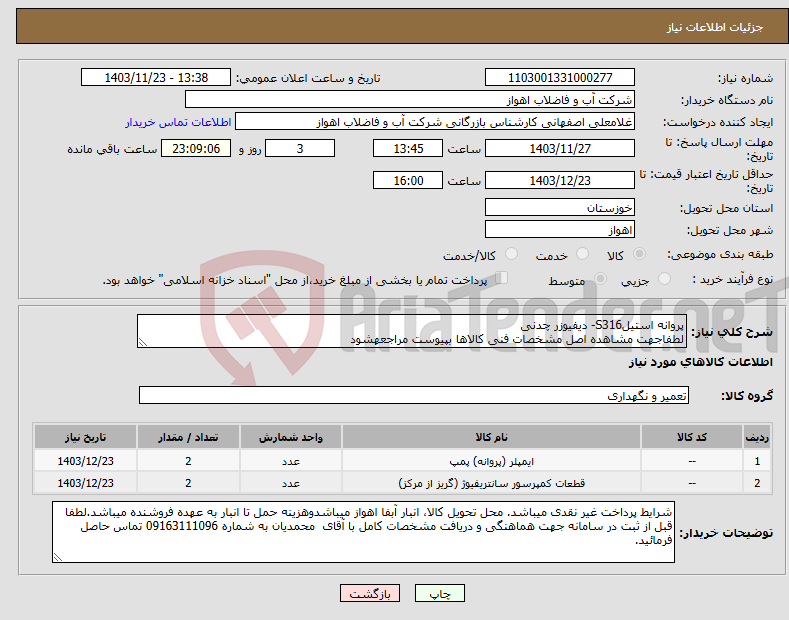Click the requester name field غلامعلی اصفهانی
Image resolution: width=789 pixels, height=620 pixels.
pos(435,122)
